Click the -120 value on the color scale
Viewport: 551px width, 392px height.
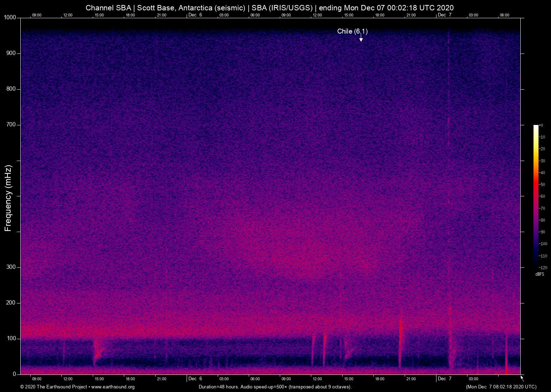(543, 267)
